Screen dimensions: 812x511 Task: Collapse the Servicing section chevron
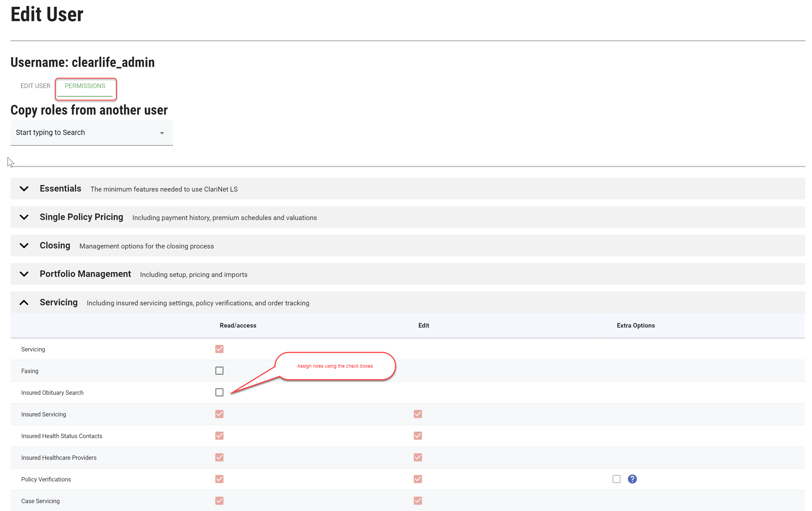click(x=24, y=302)
